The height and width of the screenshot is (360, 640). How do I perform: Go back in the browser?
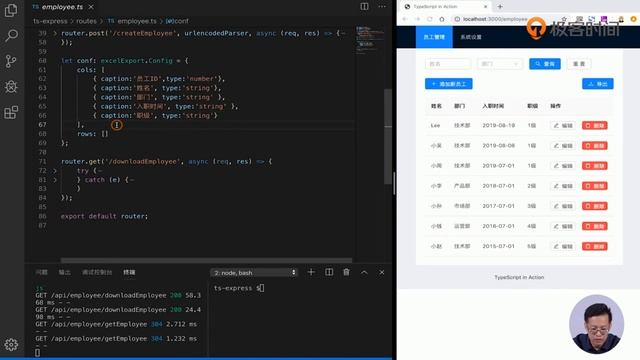click(405, 19)
